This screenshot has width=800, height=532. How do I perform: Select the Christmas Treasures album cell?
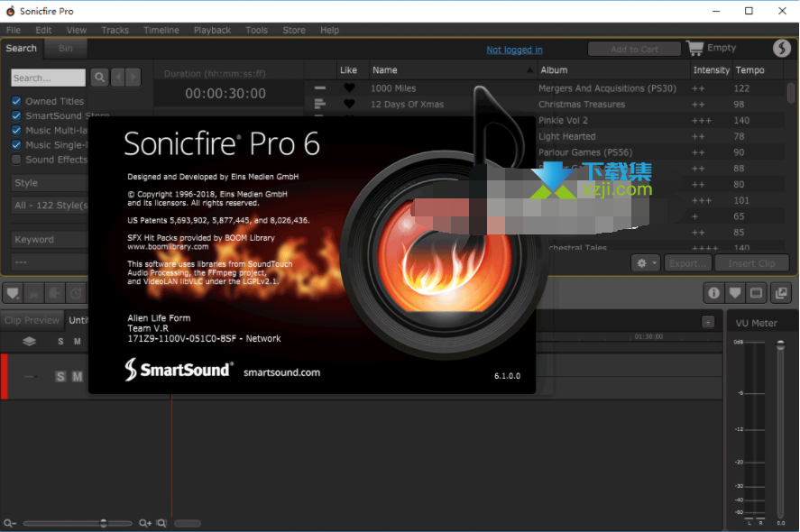[x=582, y=104]
